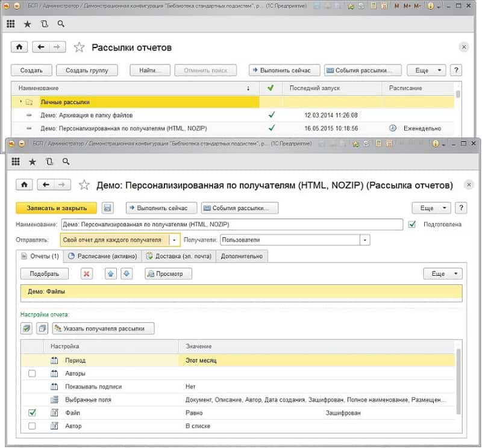Screen dimensions: 482x448
Task: Click Указать получателя рассылки
Action: [103, 328]
